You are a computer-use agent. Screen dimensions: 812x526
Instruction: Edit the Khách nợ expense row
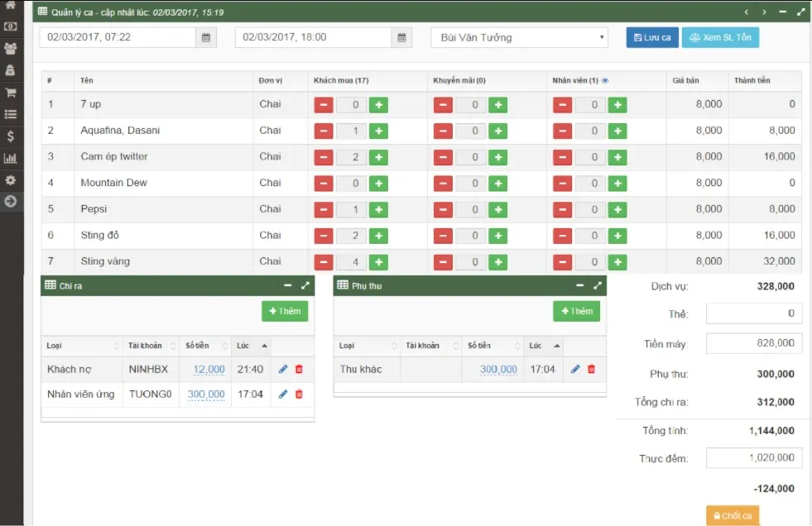283,370
